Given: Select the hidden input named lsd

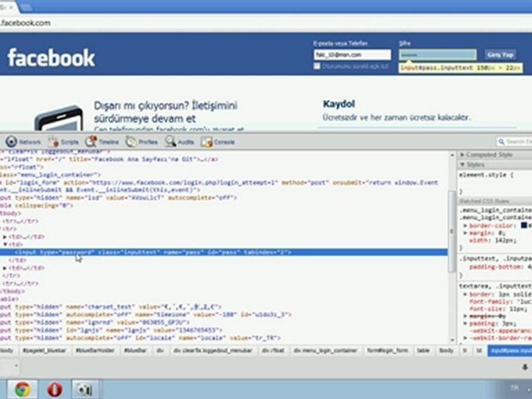Looking at the screenshot, I should (x=118, y=197).
